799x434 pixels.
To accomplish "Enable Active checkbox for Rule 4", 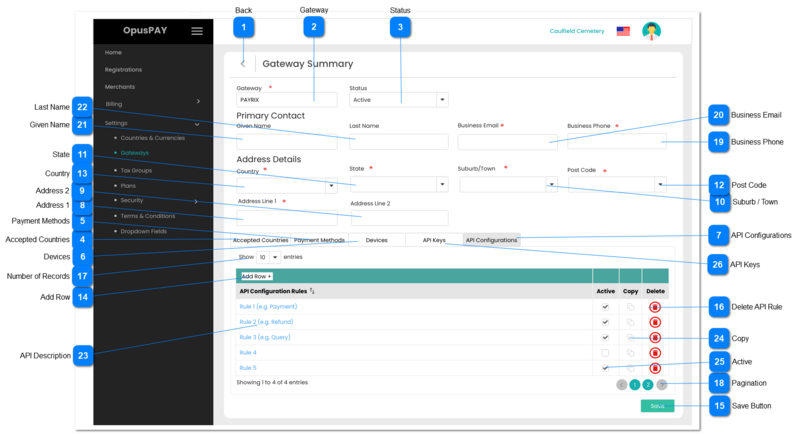I will (605, 352).
